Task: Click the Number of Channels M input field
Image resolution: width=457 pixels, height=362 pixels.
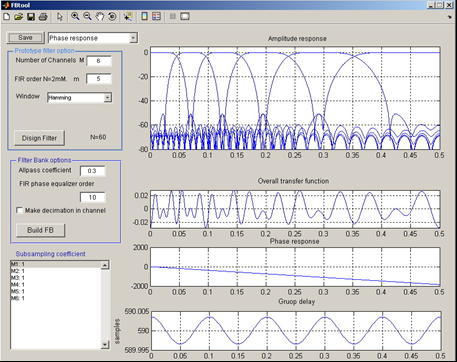Action: (x=99, y=61)
